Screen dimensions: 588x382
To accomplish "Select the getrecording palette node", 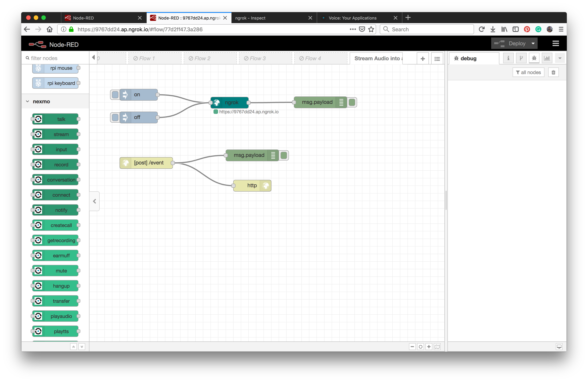I will [x=55, y=240].
